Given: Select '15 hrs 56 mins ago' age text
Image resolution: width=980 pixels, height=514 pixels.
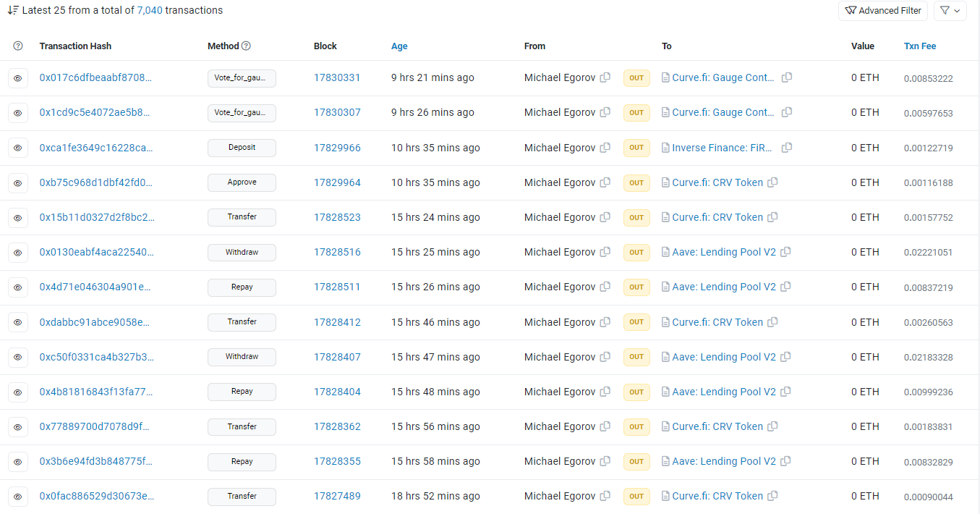Looking at the screenshot, I should tap(435, 426).
